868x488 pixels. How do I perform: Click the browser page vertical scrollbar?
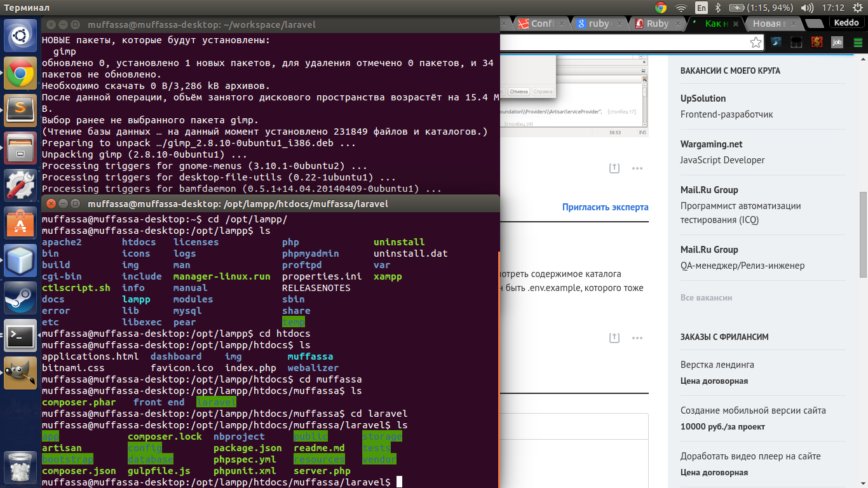pos(863,234)
